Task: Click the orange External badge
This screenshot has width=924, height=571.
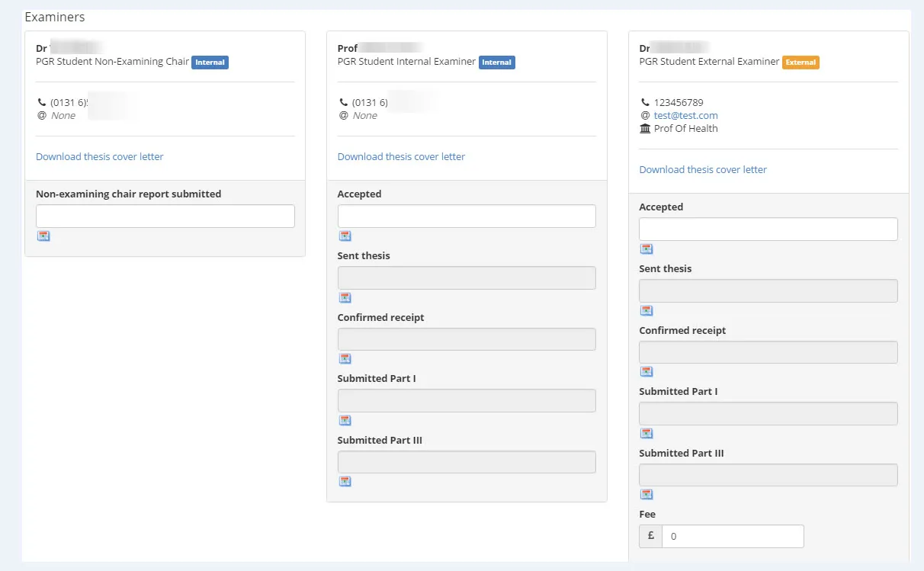Action: coord(800,63)
